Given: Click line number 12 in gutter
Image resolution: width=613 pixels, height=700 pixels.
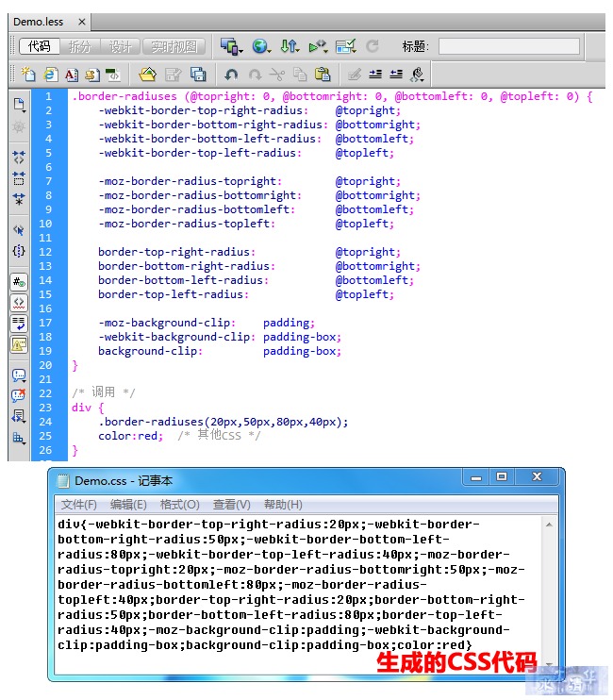Looking at the screenshot, I should pos(45,252).
